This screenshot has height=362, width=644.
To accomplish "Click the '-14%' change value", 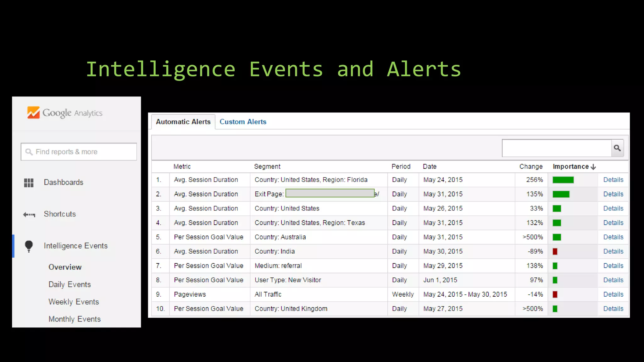I will pyautogui.click(x=535, y=294).
